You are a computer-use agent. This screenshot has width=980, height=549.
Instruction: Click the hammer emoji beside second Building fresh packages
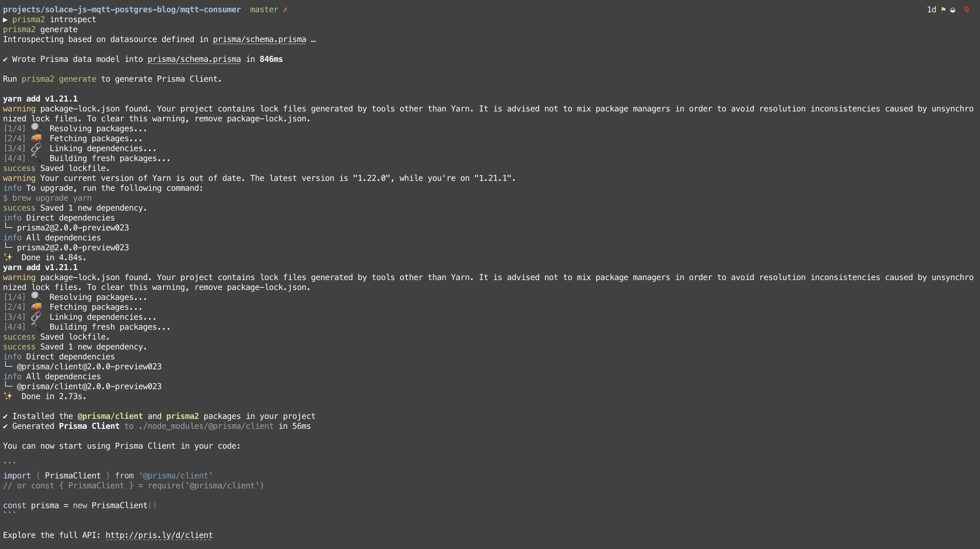[36, 326]
